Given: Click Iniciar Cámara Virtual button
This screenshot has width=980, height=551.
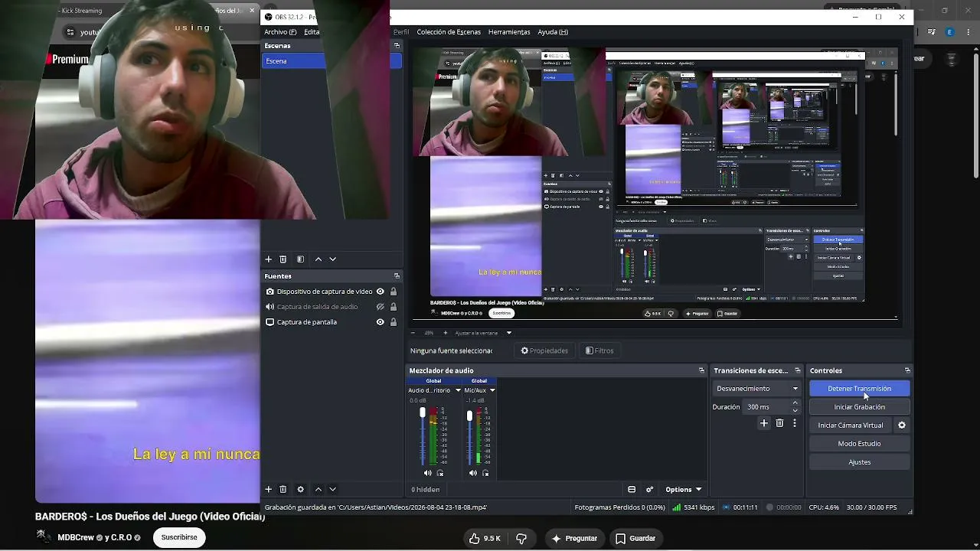Looking at the screenshot, I should [851, 425].
